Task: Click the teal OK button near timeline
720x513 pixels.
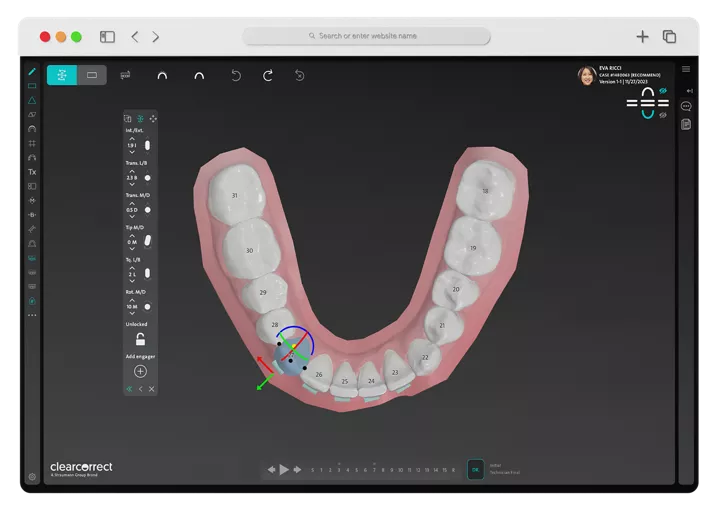Action: [476, 469]
